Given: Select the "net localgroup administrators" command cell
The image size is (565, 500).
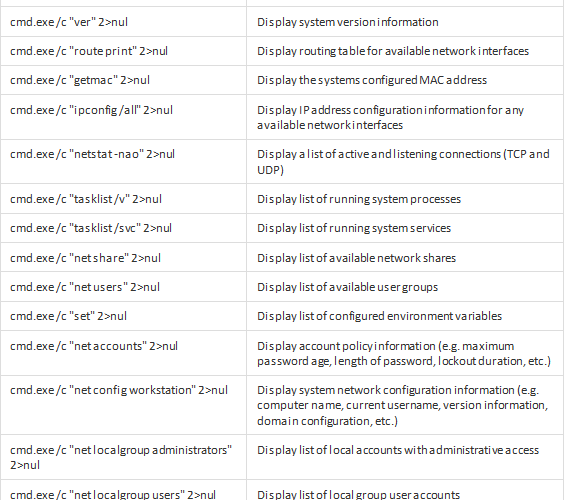Looking at the screenshot, I should 124,457.
